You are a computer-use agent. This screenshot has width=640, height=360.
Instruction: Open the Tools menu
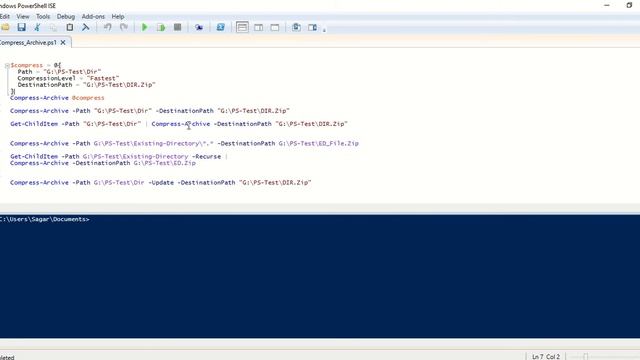(x=43, y=16)
